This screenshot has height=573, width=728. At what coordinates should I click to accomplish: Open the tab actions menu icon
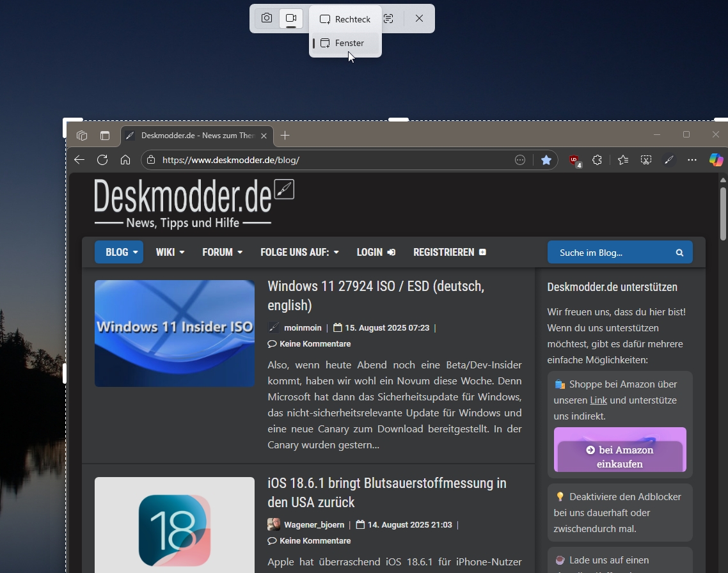[105, 136]
